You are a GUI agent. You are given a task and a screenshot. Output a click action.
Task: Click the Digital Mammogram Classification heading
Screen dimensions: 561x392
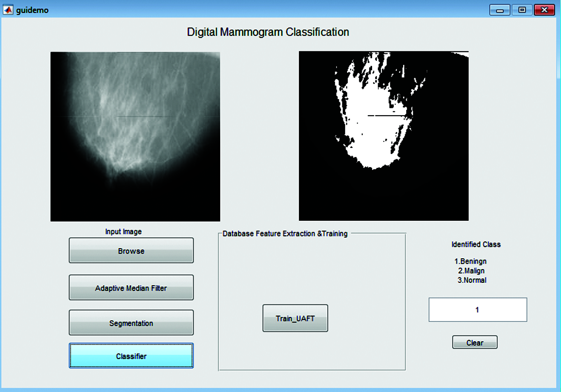pos(268,32)
